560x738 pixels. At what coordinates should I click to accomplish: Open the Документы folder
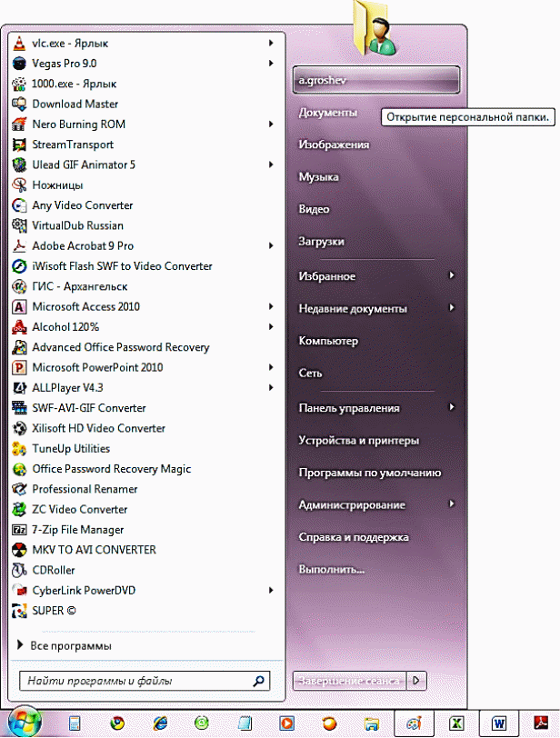point(328,113)
